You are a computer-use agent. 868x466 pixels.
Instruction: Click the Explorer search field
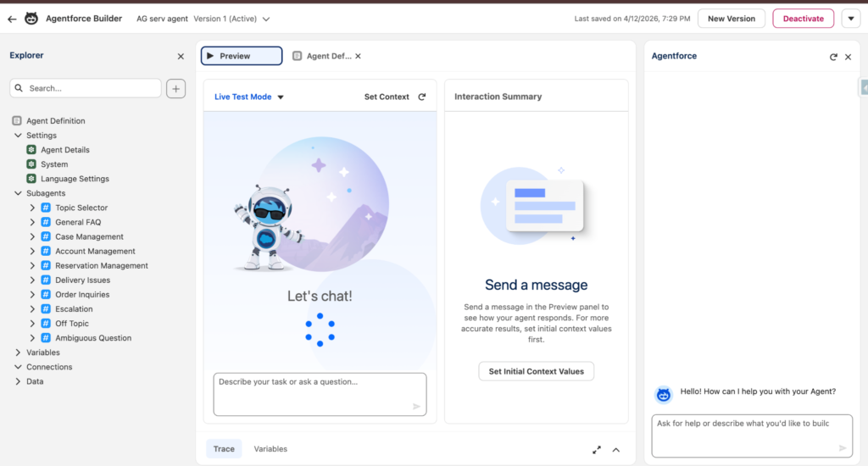click(92, 88)
